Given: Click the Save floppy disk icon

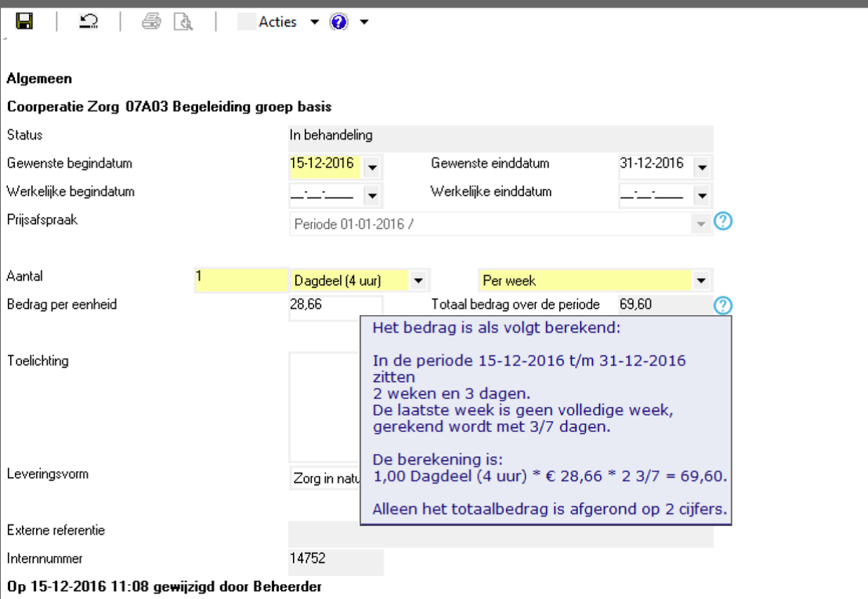Looking at the screenshot, I should pyautogui.click(x=24, y=22).
